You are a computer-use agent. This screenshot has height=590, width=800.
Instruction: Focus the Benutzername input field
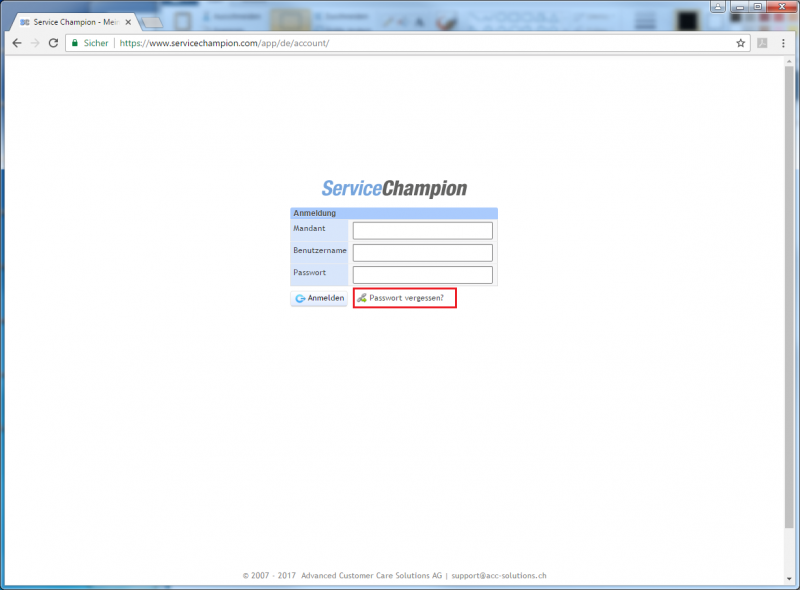[422, 253]
